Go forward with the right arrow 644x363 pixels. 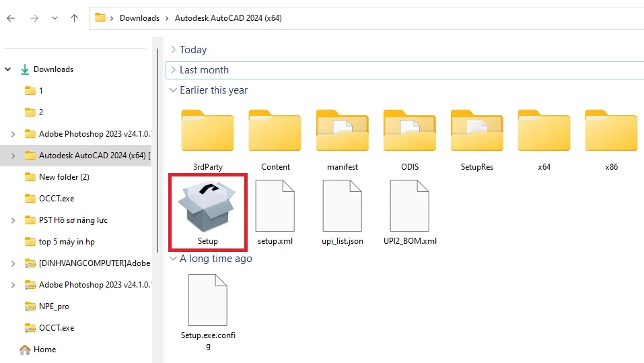click(34, 18)
